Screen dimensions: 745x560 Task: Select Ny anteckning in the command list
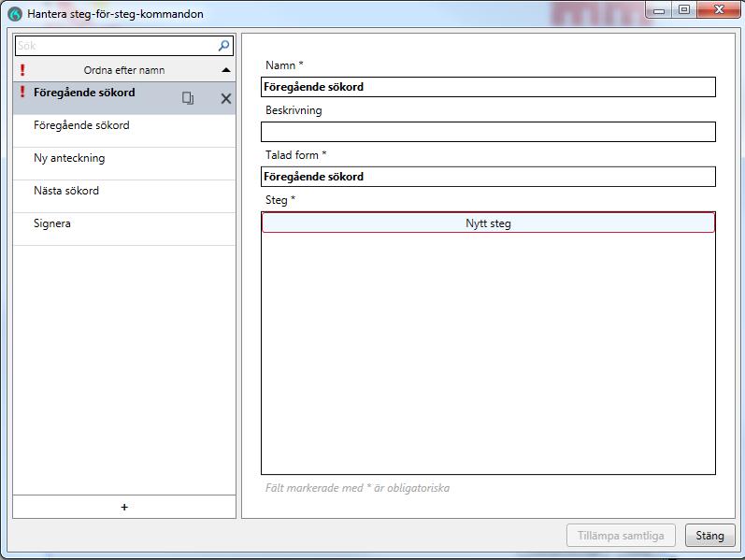coord(124,164)
